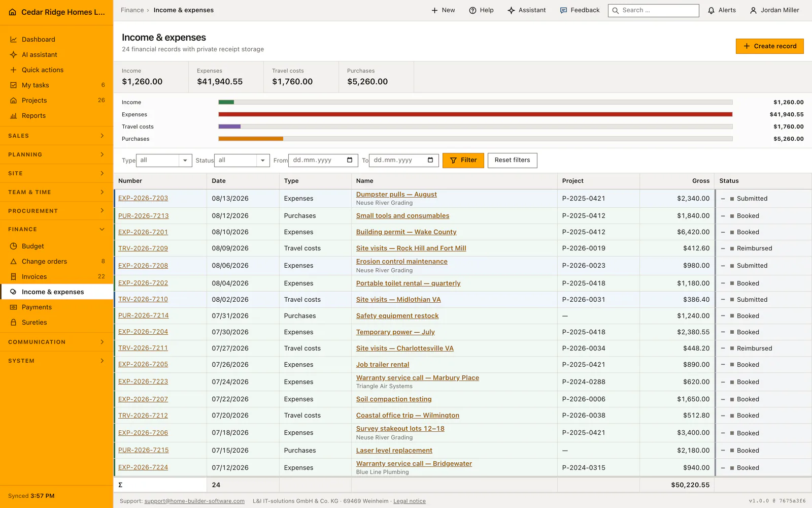812x508 pixels.
Task: Open the To date calendar picker
Action: click(430, 160)
